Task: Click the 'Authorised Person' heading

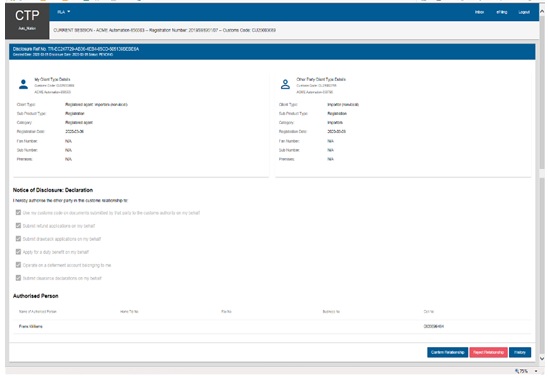Action: (36, 296)
